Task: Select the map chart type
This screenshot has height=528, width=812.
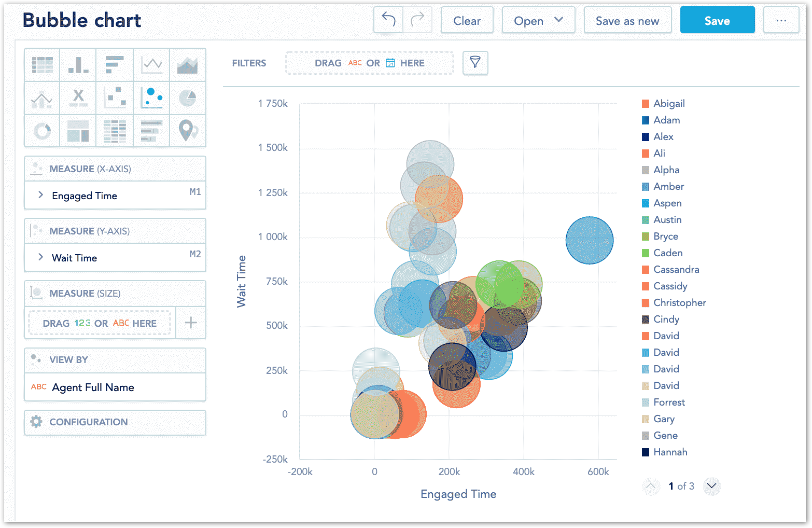Action: pos(187,131)
